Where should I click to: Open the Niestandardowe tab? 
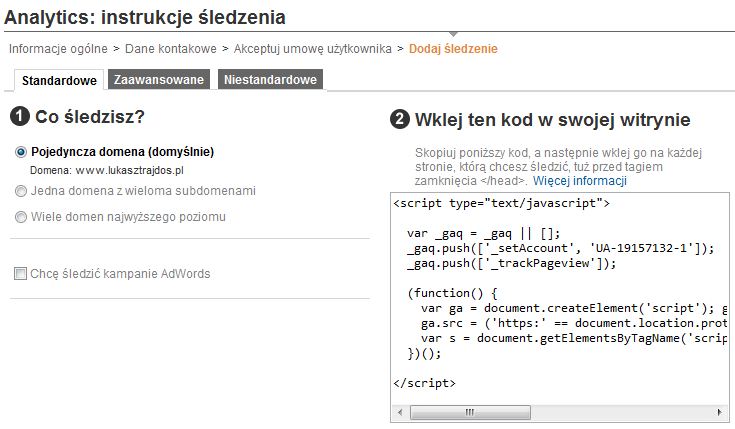(270, 79)
